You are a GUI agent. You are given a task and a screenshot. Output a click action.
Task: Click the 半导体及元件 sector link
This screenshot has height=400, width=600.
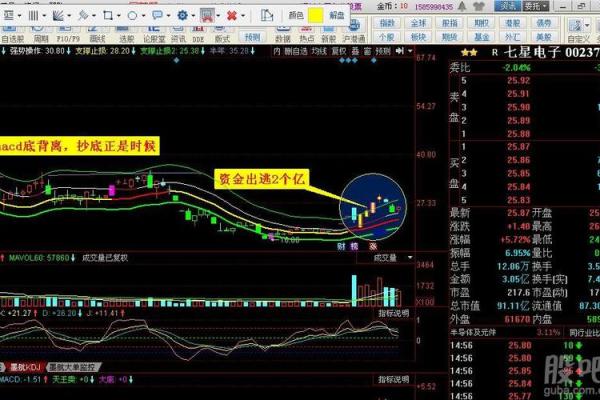click(473, 333)
